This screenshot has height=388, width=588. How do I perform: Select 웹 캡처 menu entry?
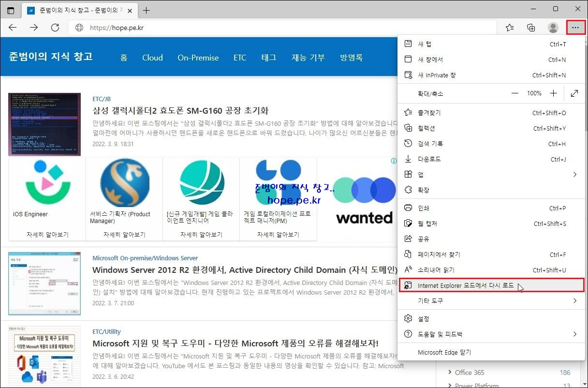click(491, 224)
